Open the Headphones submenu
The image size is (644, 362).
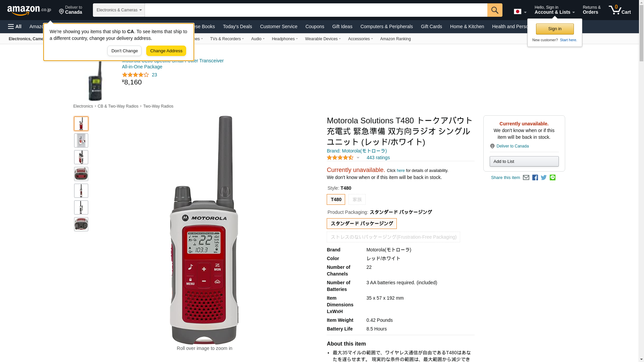pos(285,39)
